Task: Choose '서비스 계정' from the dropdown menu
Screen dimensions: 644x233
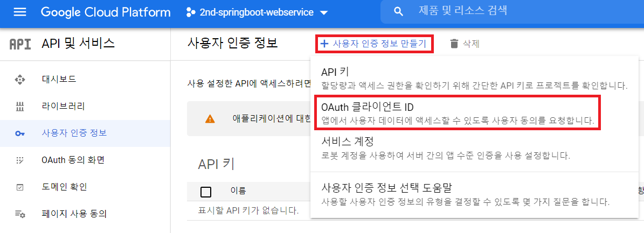Action: coord(474,148)
